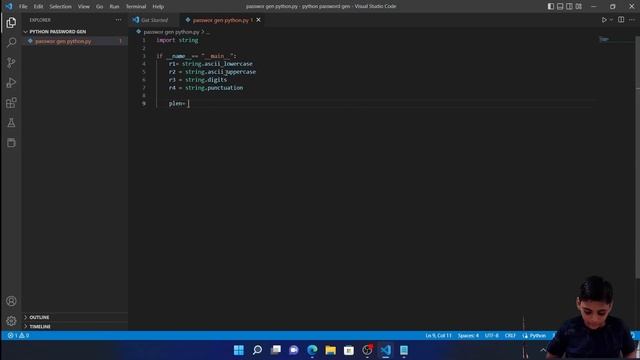Viewport: 640px width, 360px height.
Task: Open Task View on taskbar
Action: 276,350
